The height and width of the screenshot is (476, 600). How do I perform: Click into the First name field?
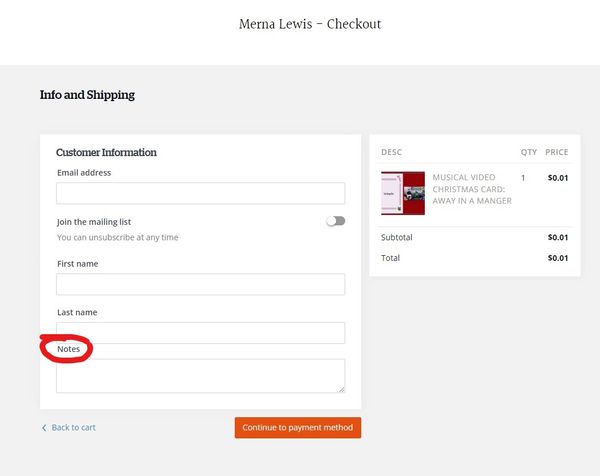(x=200, y=284)
